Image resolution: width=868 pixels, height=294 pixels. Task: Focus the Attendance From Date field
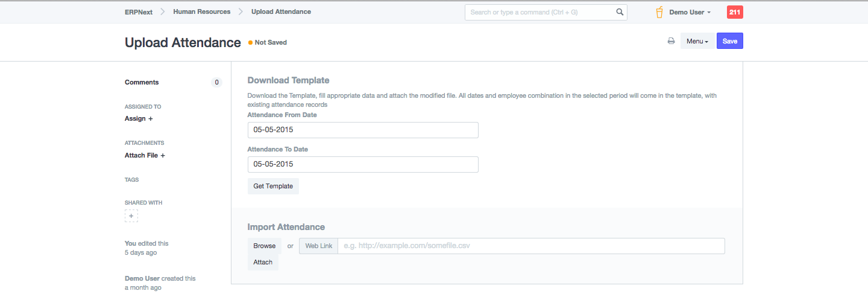point(363,130)
